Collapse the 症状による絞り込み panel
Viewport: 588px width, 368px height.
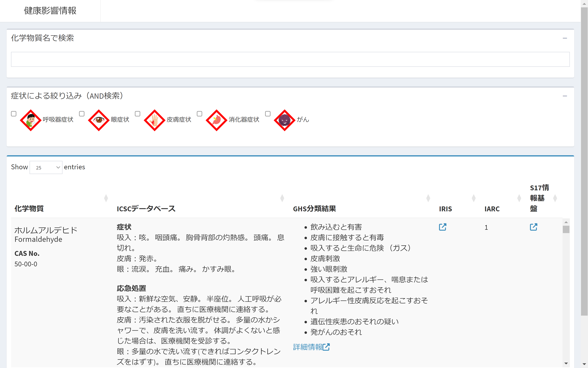[x=565, y=96]
